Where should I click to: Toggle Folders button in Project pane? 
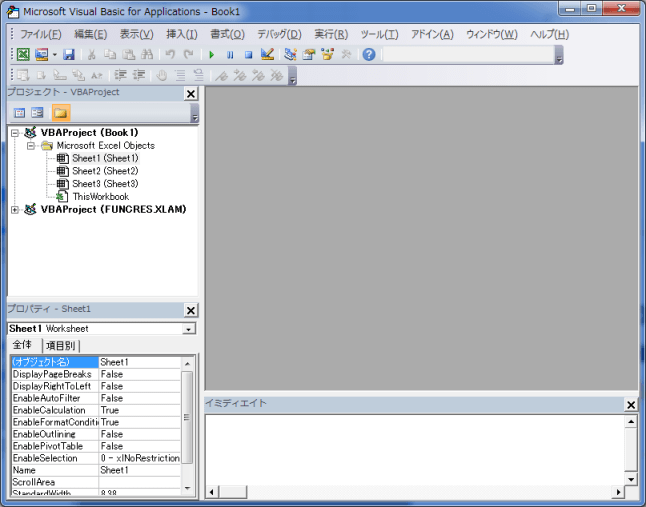click(x=60, y=113)
